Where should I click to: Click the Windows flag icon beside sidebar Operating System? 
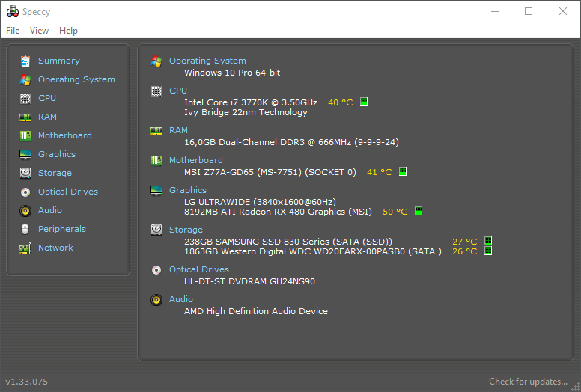[25, 79]
